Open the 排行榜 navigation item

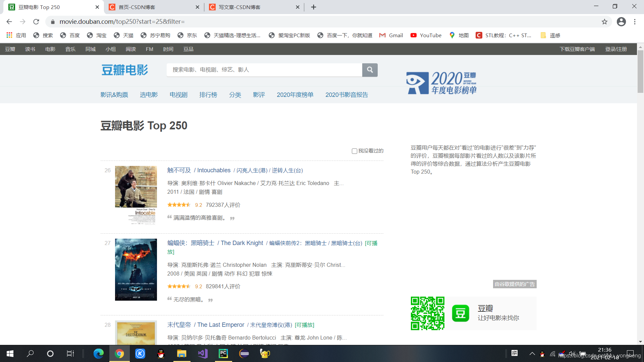[x=208, y=95]
